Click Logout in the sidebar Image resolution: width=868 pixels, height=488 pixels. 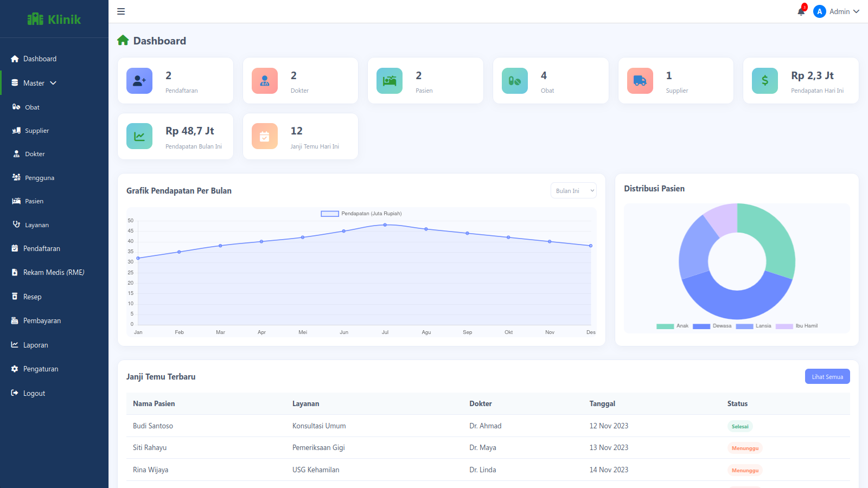(34, 394)
